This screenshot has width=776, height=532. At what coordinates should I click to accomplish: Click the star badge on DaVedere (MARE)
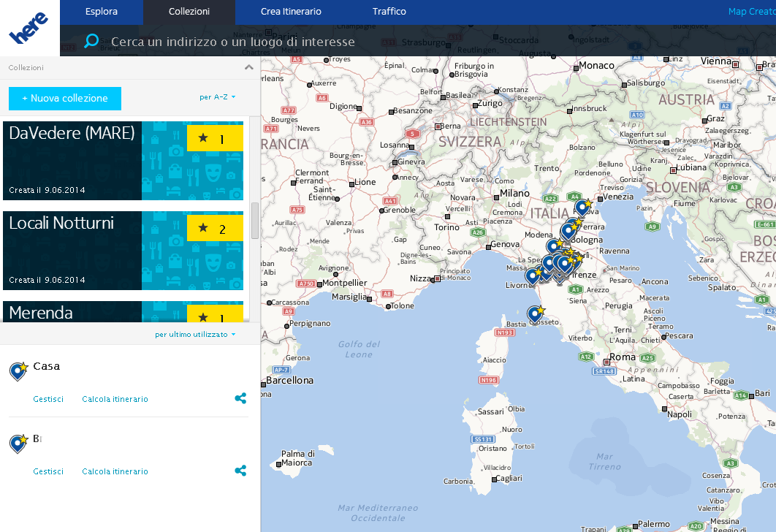click(215, 138)
